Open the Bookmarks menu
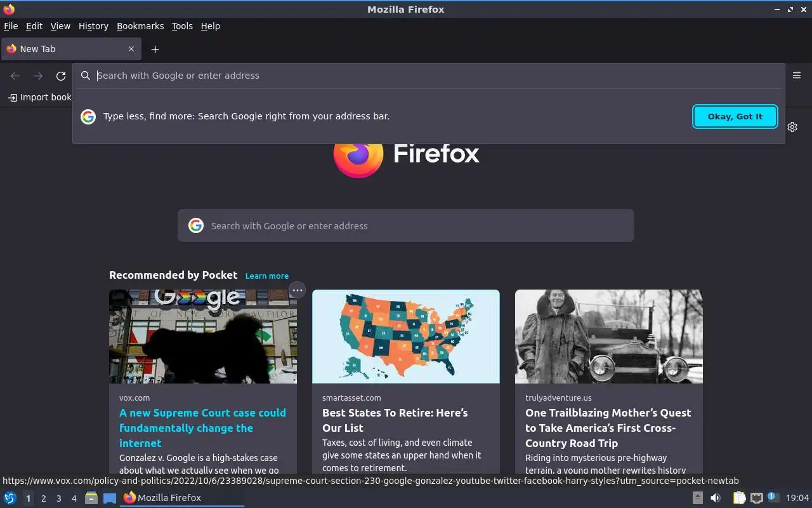The height and width of the screenshot is (508, 812). pos(140,26)
